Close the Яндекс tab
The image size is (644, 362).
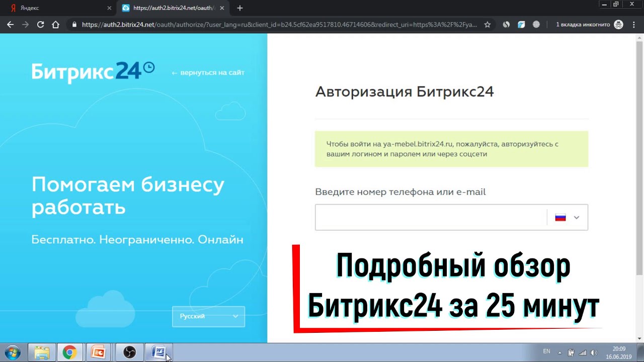(109, 8)
